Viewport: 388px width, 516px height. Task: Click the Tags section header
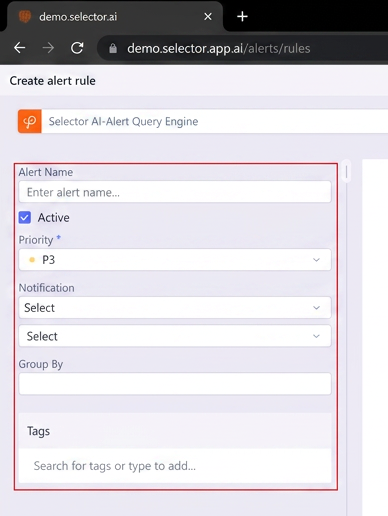tap(175, 431)
